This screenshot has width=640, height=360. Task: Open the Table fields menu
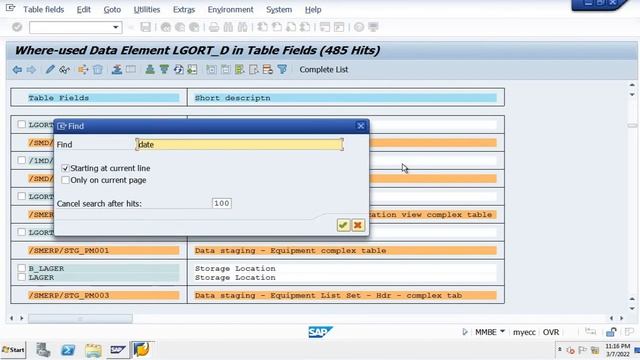(44, 9)
